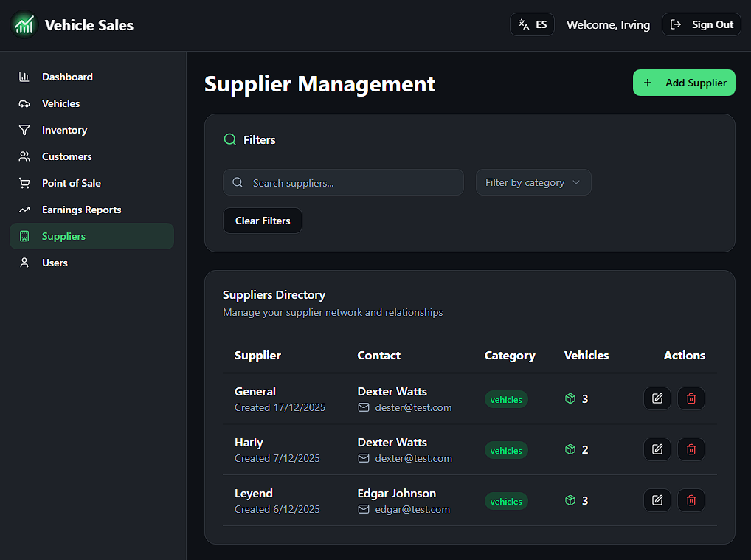Navigate to Customers
This screenshot has width=751, height=560.
click(91, 156)
